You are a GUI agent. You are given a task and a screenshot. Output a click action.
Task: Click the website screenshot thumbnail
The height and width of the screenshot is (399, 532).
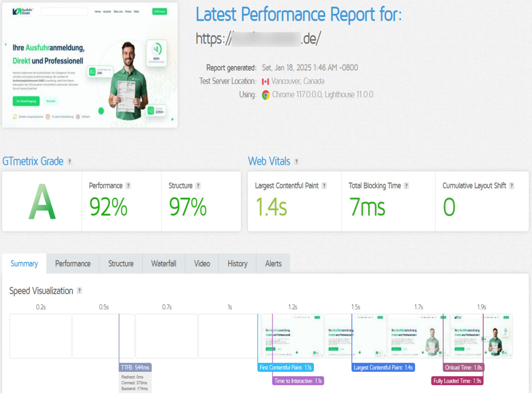pos(90,65)
